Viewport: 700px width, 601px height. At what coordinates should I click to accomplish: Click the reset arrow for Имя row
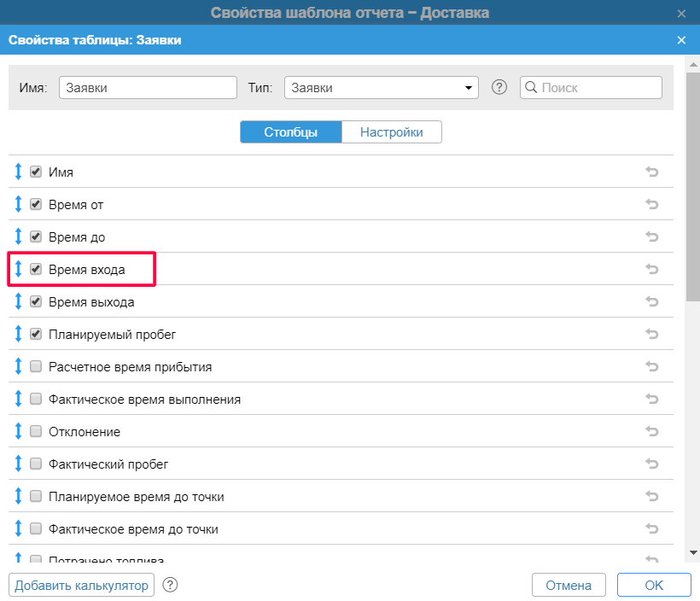(652, 172)
